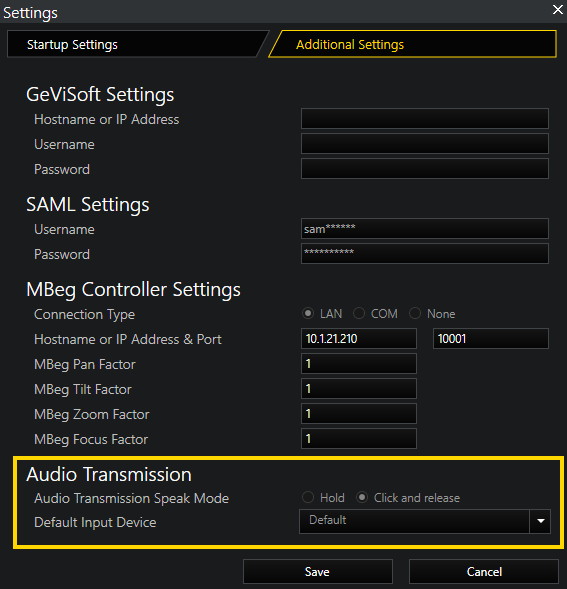Click the port field showing 10001
The image size is (567, 589).
point(491,338)
